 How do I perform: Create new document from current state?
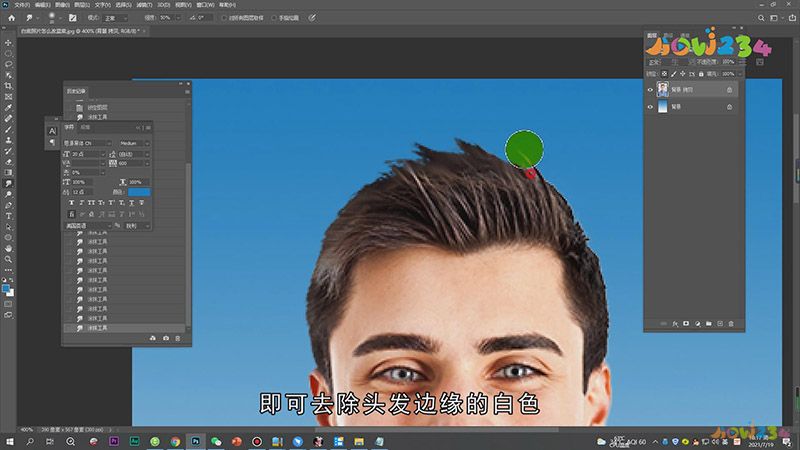pos(153,338)
